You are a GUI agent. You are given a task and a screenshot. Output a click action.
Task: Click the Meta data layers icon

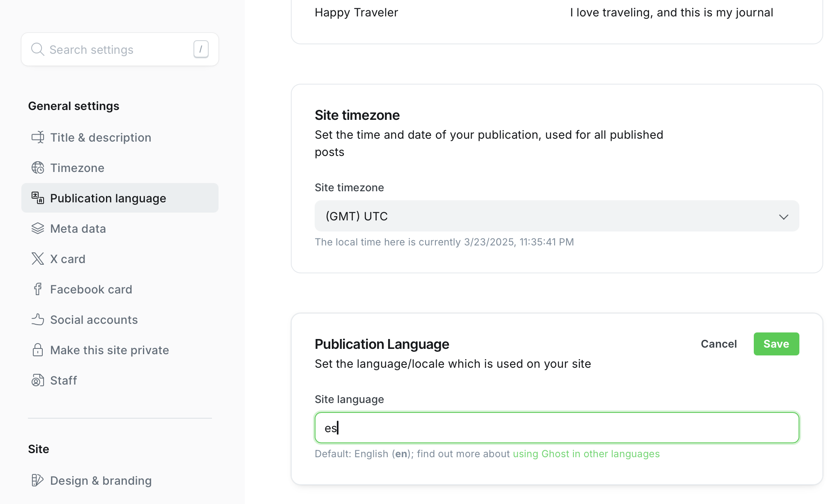pyautogui.click(x=38, y=228)
